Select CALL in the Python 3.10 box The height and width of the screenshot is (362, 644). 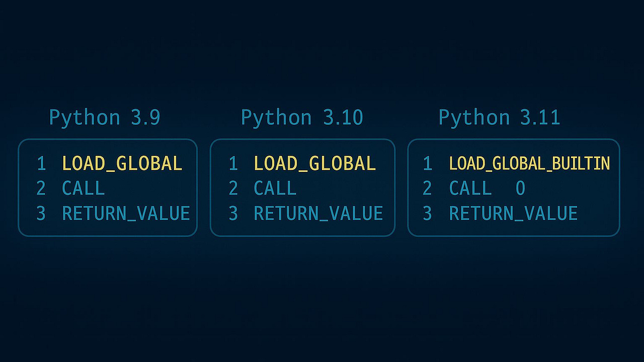tap(275, 189)
